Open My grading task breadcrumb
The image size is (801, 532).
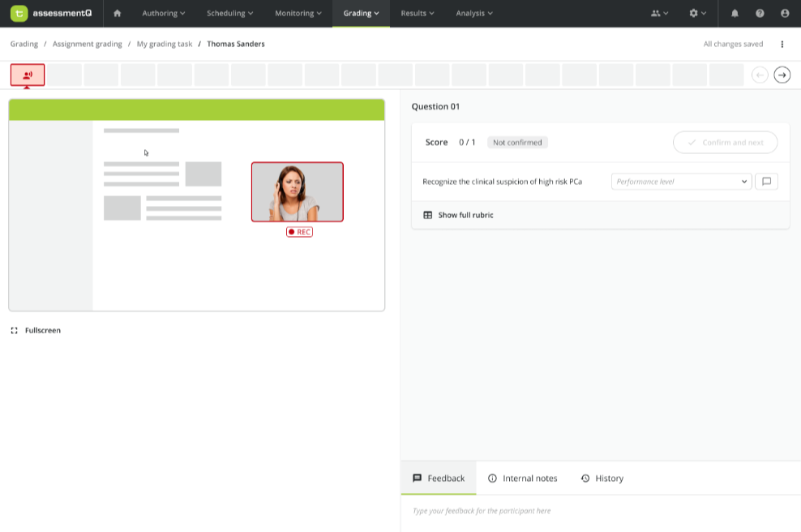pos(165,44)
